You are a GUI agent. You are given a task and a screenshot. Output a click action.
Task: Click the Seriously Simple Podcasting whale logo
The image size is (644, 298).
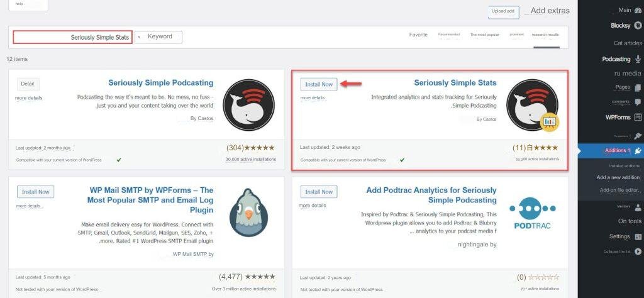(x=248, y=105)
